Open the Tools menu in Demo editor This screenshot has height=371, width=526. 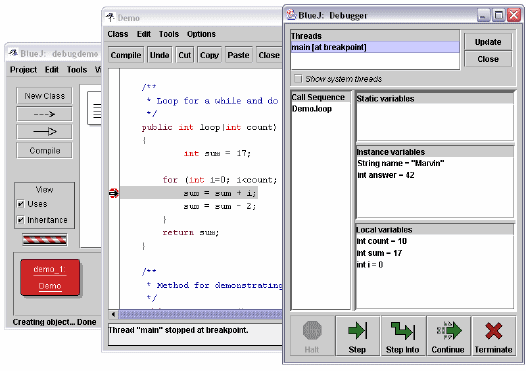point(169,34)
